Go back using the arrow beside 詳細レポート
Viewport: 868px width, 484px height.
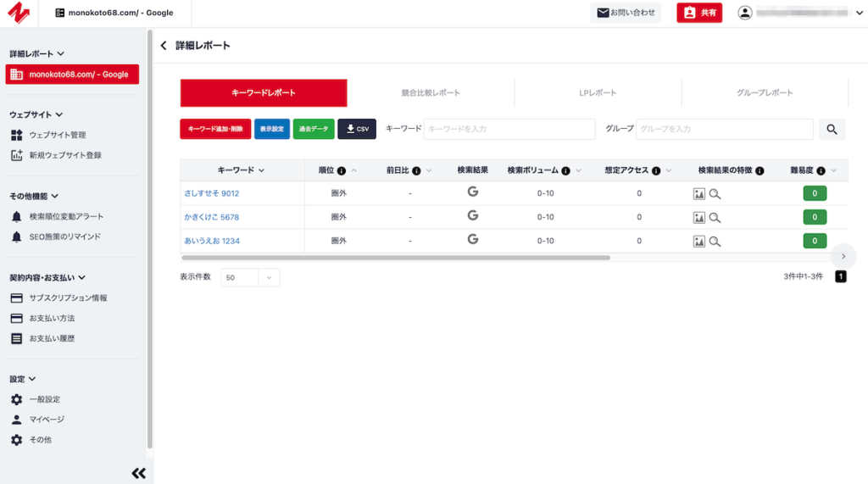click(164, 46)
